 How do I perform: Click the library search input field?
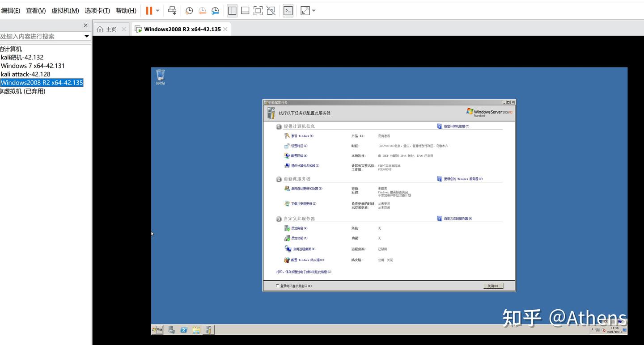41,36
